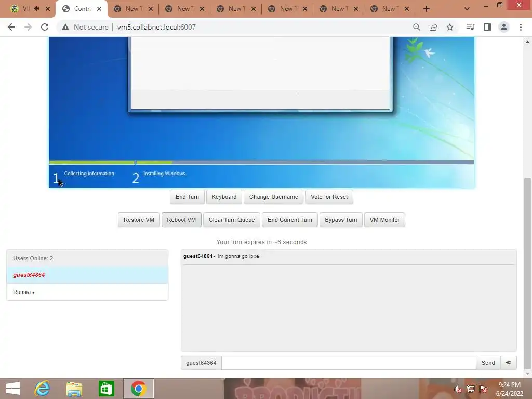Bookmark this page with the star icon
The height and width of the screenshot is (399, 532).
(x=449, y=27)
